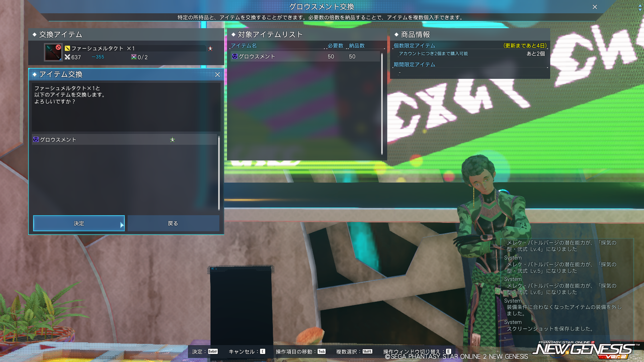
Task: Click the 装備条件に合わなくなった system log message
Action: 564,310
